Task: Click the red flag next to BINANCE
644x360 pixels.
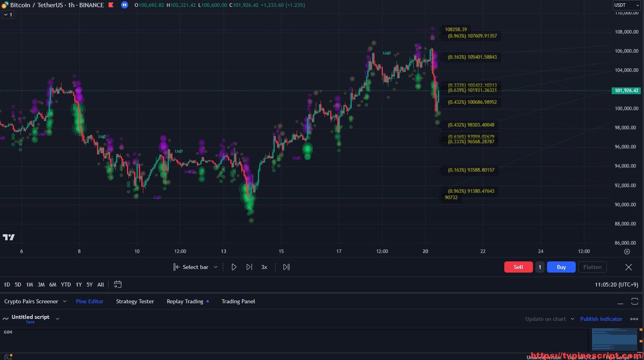Action: pos(111,5)
